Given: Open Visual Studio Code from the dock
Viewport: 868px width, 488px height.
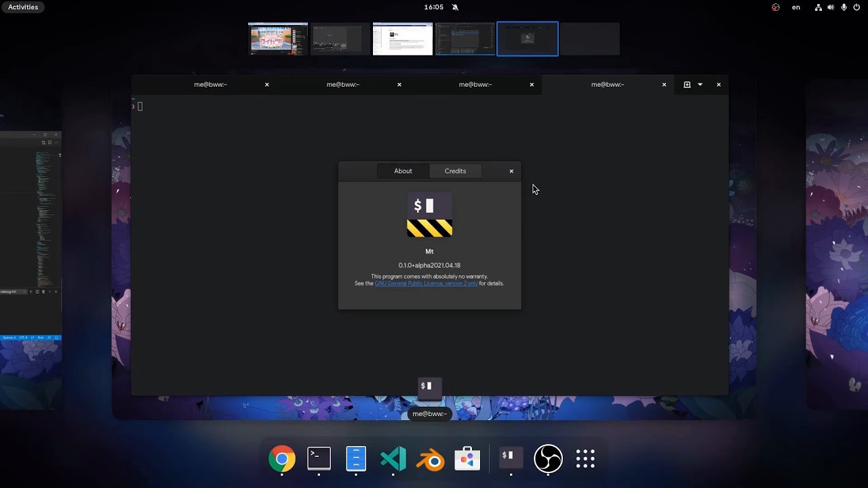Looking at the screenshot, I should [x=393, y=459].
